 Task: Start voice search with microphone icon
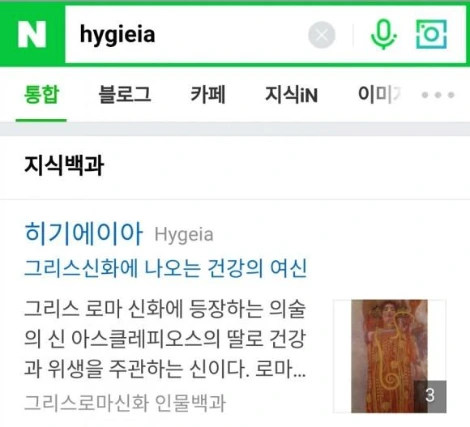point(384,35)
